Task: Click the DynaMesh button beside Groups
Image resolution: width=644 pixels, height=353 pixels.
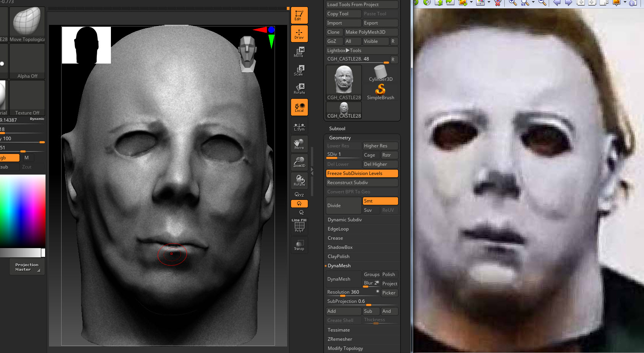Action: click(x=343, y=279)
